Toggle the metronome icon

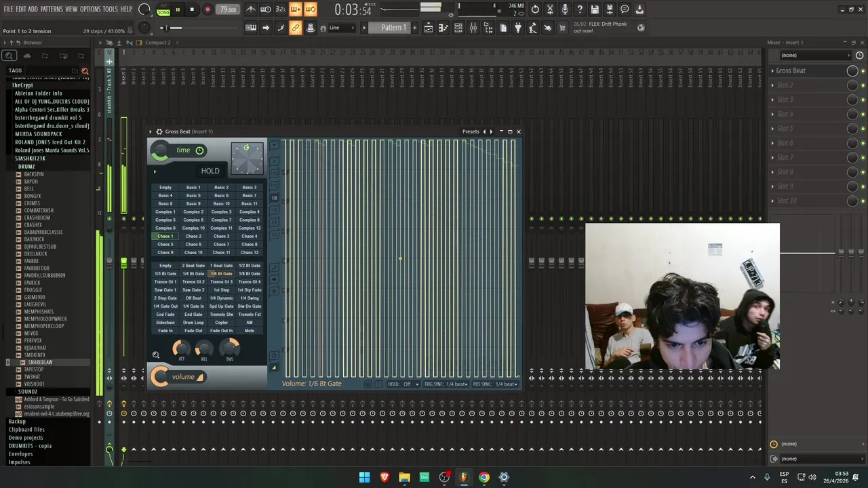coord(251,9)
